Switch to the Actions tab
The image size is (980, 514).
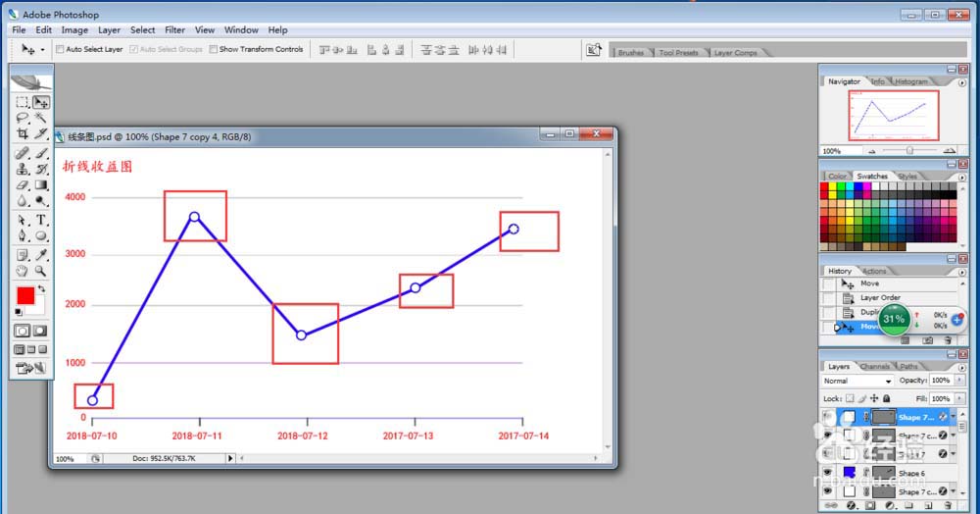click(x=874, y=272)
